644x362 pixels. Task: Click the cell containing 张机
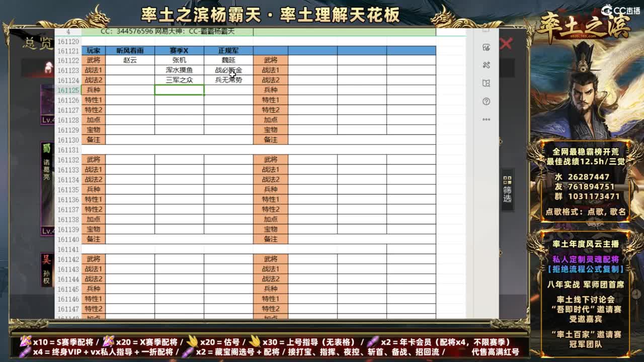tap(179, 60)
